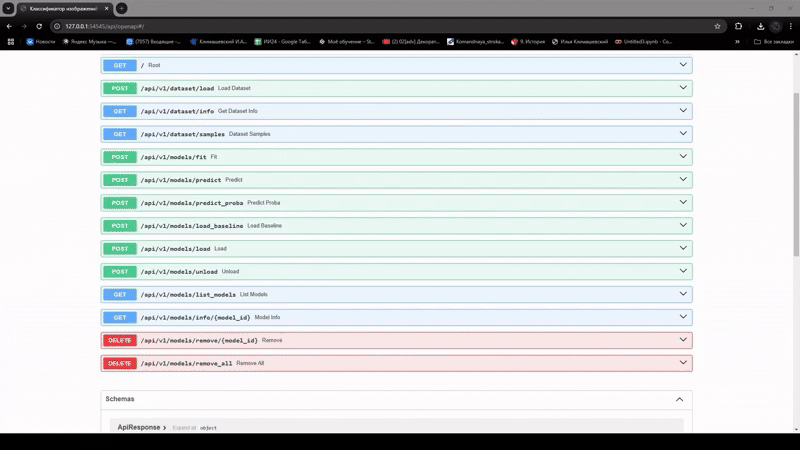Expand the POST /api/v1/dataset/load chevron
The height and width of the screenshot is (450, 800).
click(684, 88)
